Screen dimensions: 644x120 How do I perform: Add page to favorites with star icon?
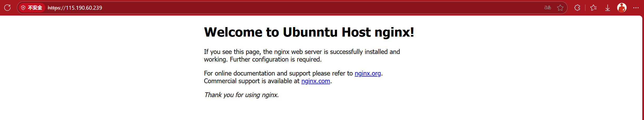560,8
